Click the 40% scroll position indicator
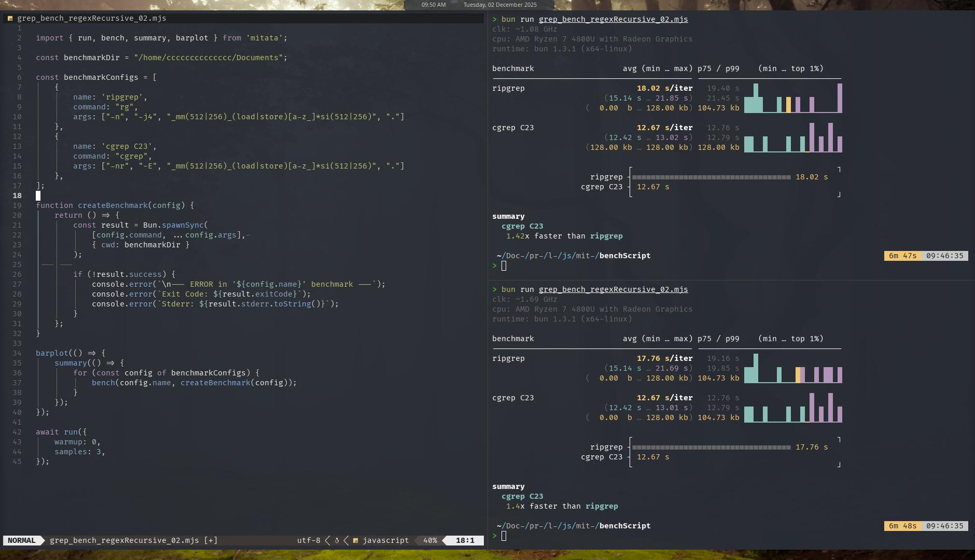 point(429,540)
